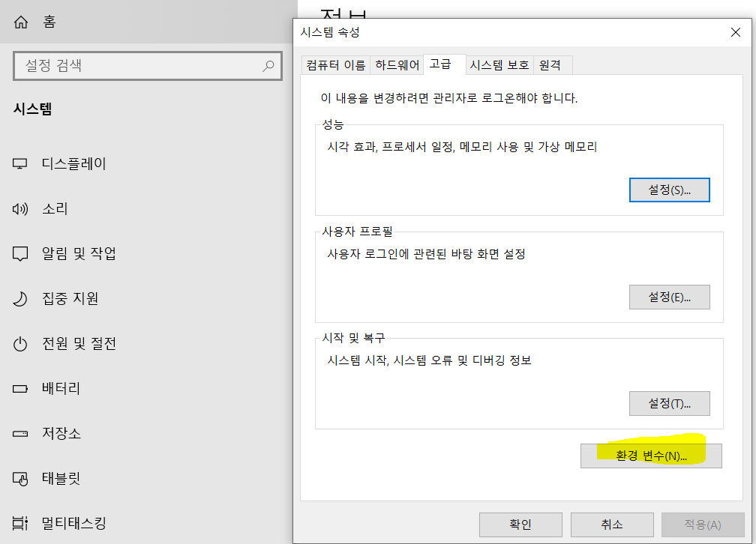Open 환경 변수(N) environment variables
This screenshot has height=544, width=756.
pyautogui.click(x=651, y=456)
